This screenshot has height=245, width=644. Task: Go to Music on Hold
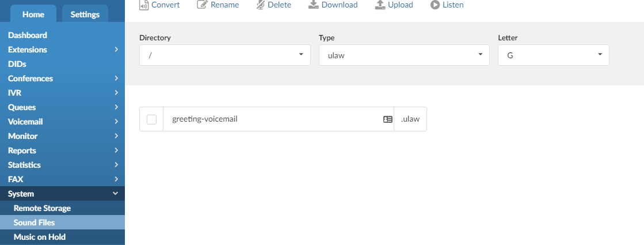pyautogui.click(x=40, y=237)
